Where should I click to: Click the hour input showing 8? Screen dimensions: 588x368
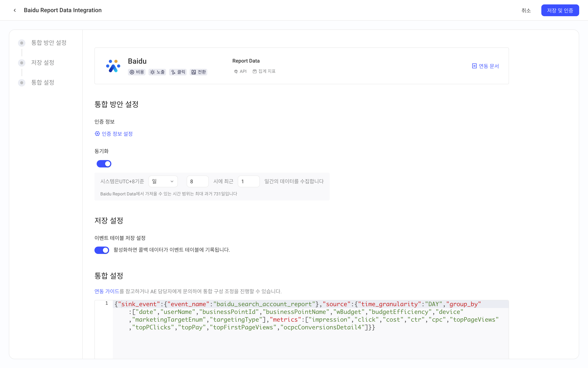[x=198, y=182]
